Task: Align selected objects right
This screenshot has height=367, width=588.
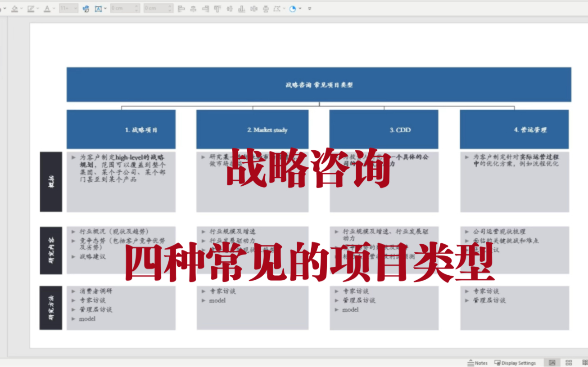Action: [206, 9]
